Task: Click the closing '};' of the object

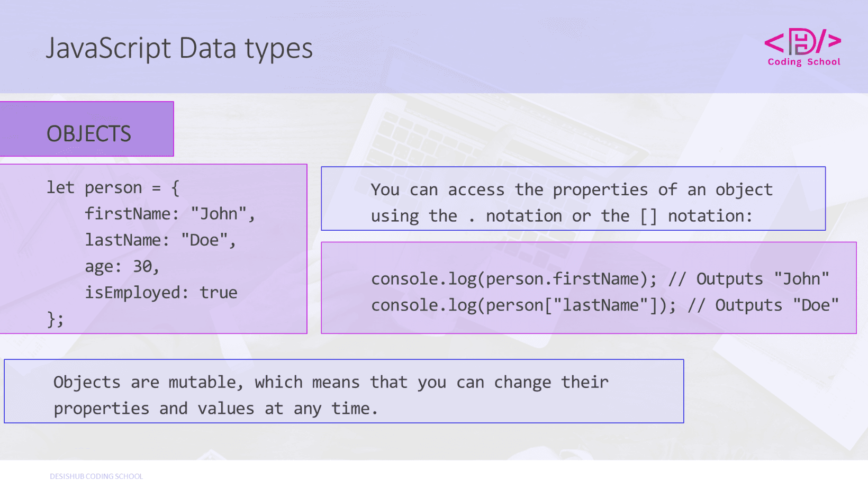Action: coord(55,319)
